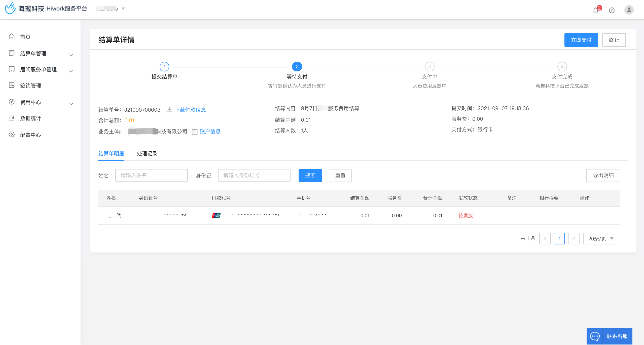
Task: Click the 付款账号 column header
Action: tap(221, 198)
